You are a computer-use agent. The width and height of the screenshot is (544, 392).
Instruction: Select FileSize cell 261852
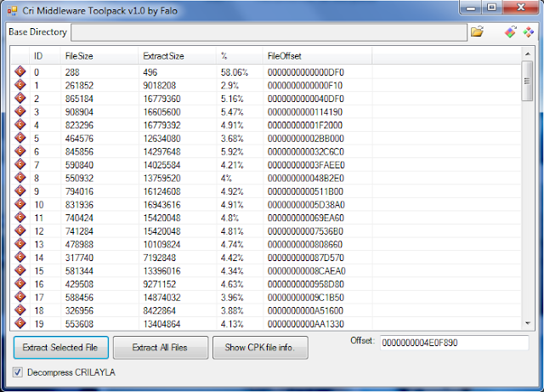point(79,85)
